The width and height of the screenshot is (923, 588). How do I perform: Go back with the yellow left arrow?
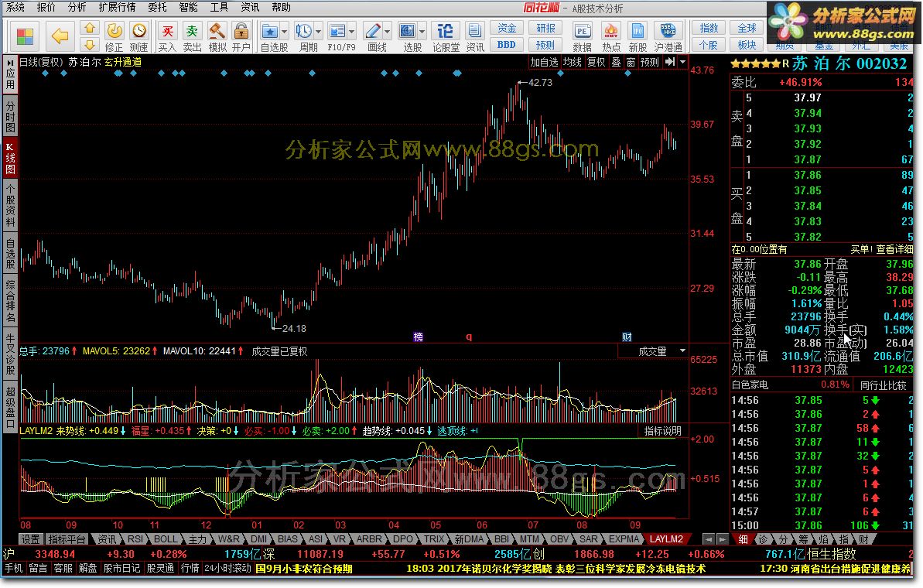pyautogui.click(x=60, y=36)
